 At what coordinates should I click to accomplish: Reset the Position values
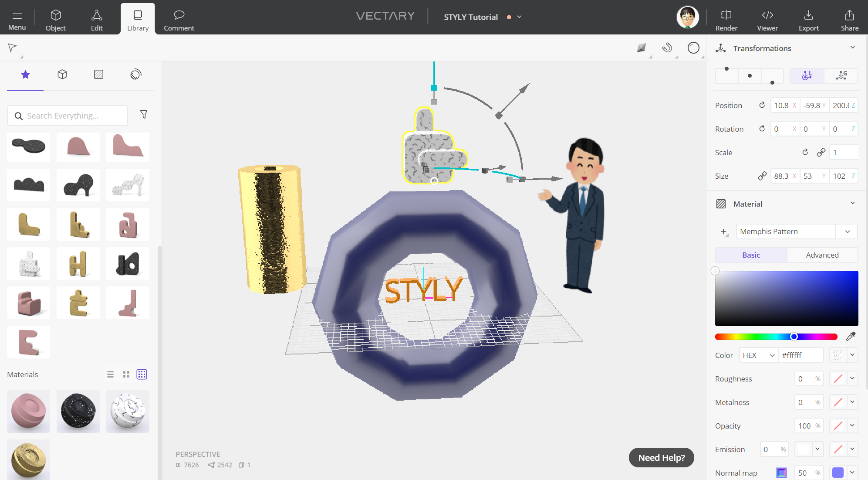[762, 105]
